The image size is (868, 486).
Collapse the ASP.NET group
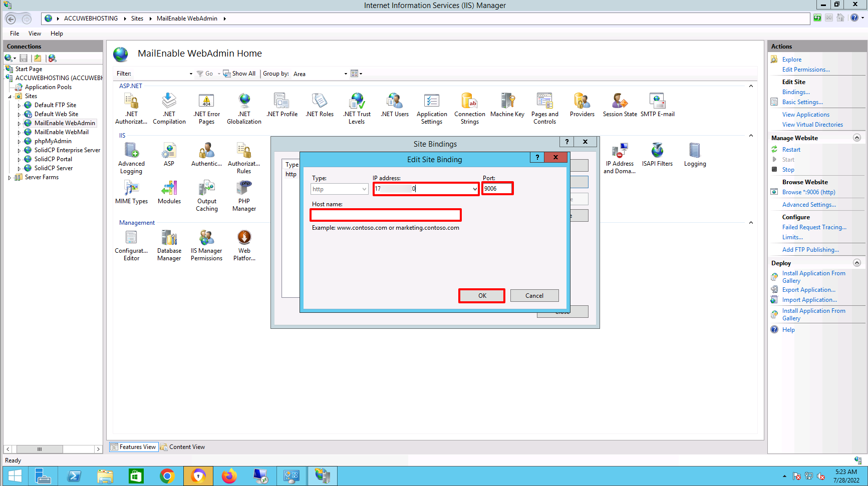click(x=751, y=86)
